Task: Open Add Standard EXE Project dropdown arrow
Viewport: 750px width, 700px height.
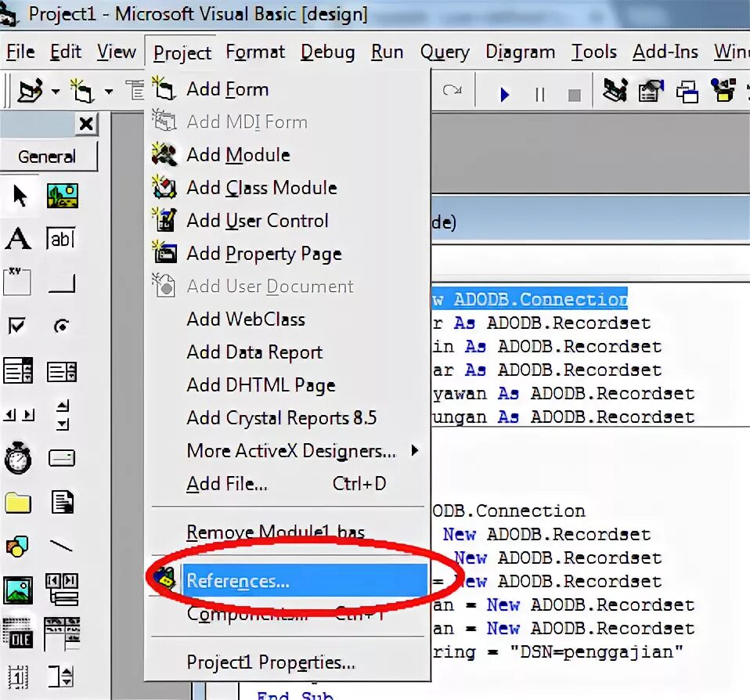Action: coord(56,91)
